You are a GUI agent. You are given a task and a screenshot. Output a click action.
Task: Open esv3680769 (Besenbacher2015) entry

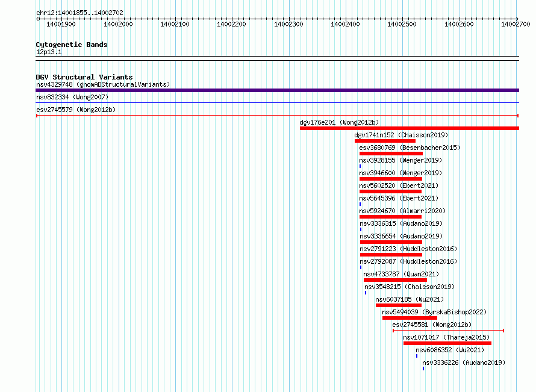pos(410,148)
